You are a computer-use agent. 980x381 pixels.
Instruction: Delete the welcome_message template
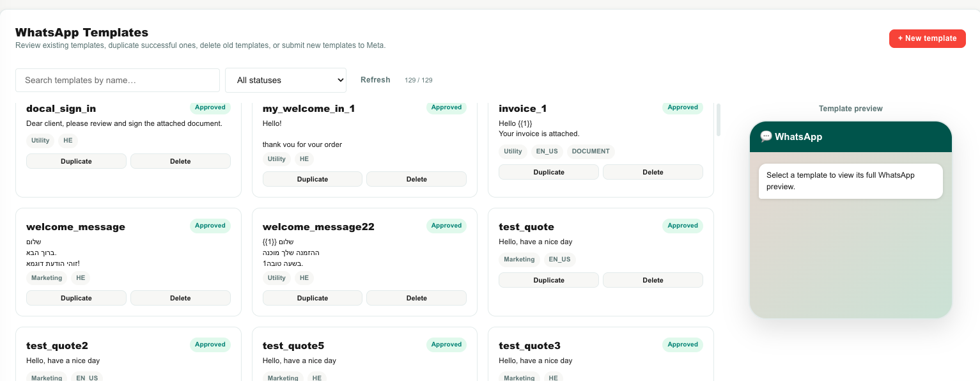click(x=180, y=298)
